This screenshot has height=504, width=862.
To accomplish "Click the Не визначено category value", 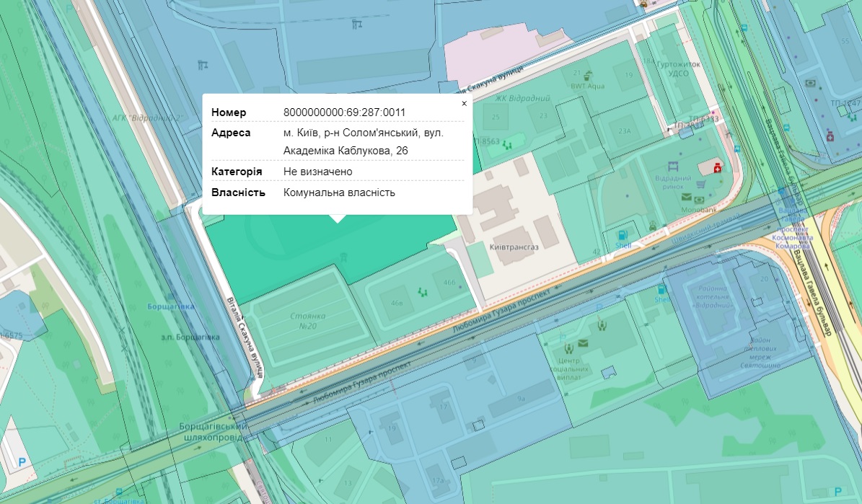I will coord(317,172).
